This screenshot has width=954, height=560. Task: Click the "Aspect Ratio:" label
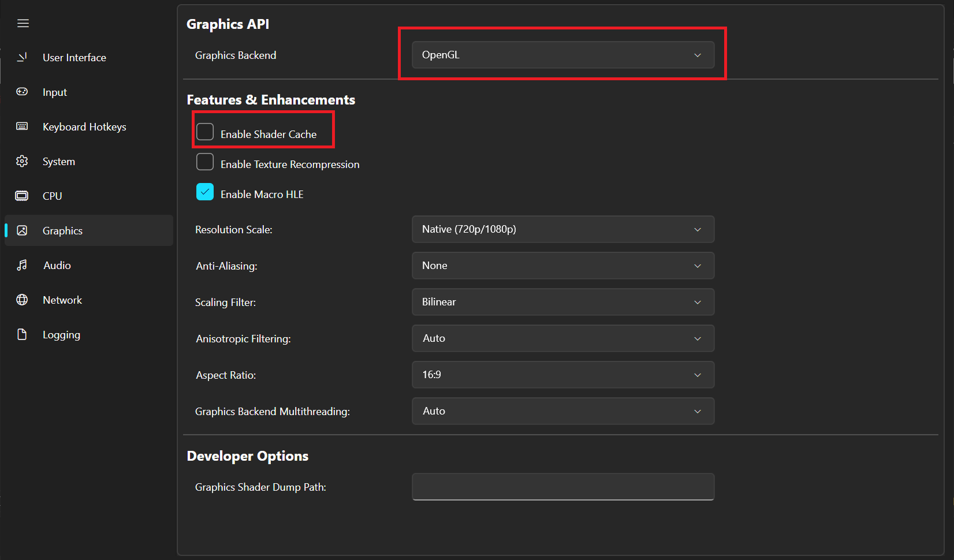point(226,375)
